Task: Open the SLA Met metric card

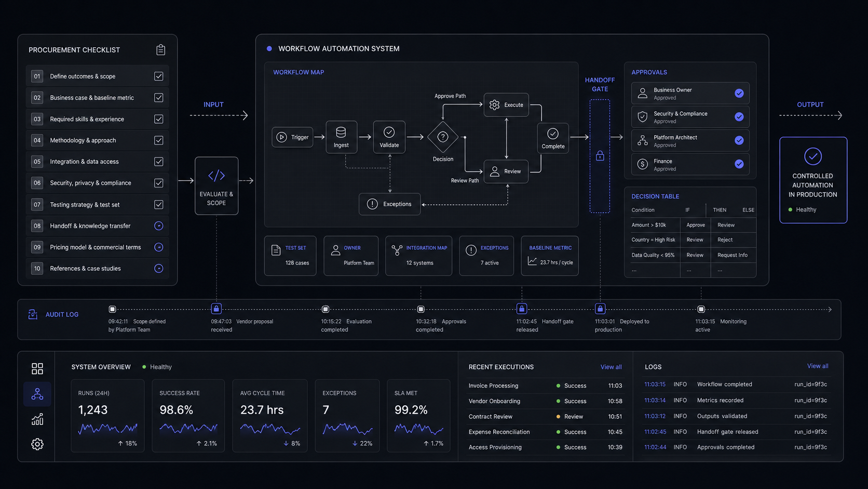Action: [x=418, y=416]
